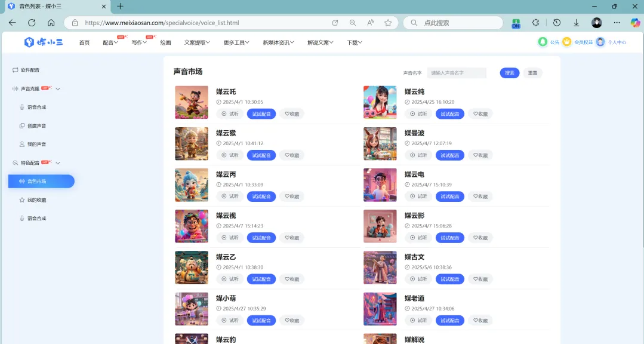
Task: Play 试听 preview for 媒云丙
Action: [230, 196]
